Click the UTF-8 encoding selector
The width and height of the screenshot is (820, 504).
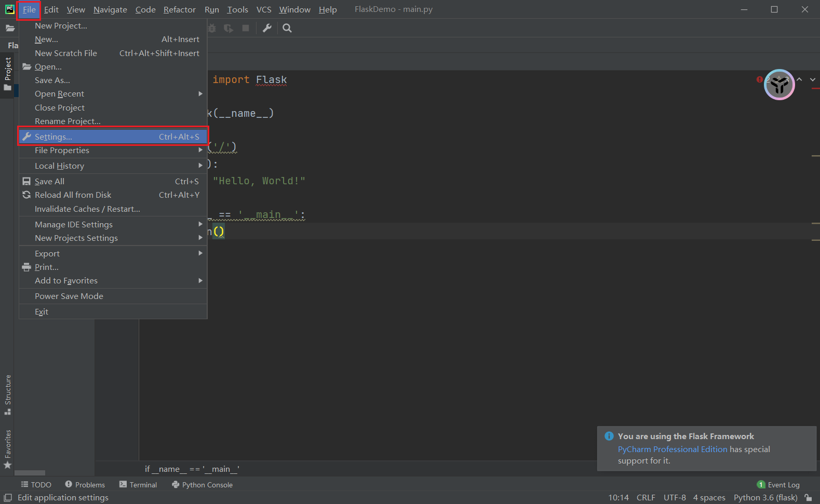coord(675,498)
